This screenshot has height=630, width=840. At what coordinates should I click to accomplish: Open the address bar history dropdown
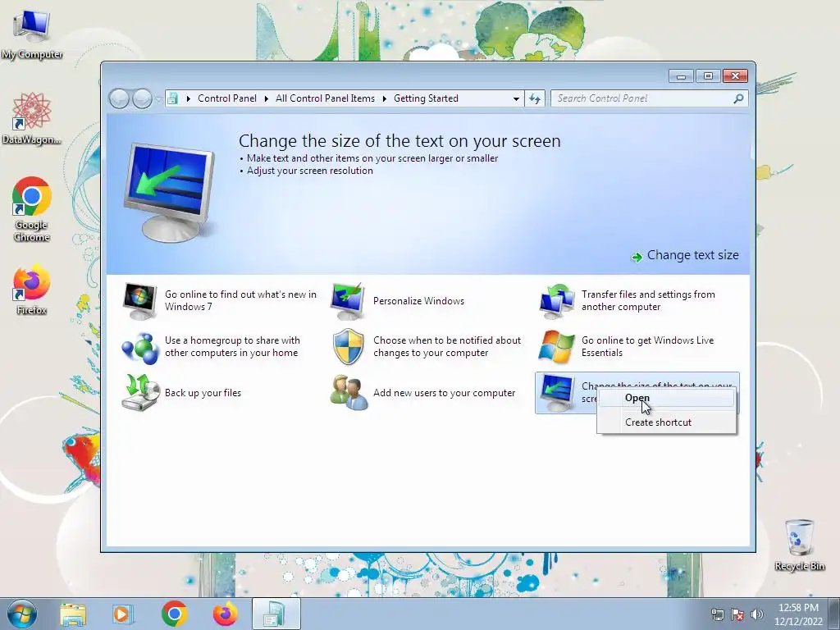[516, 98]
